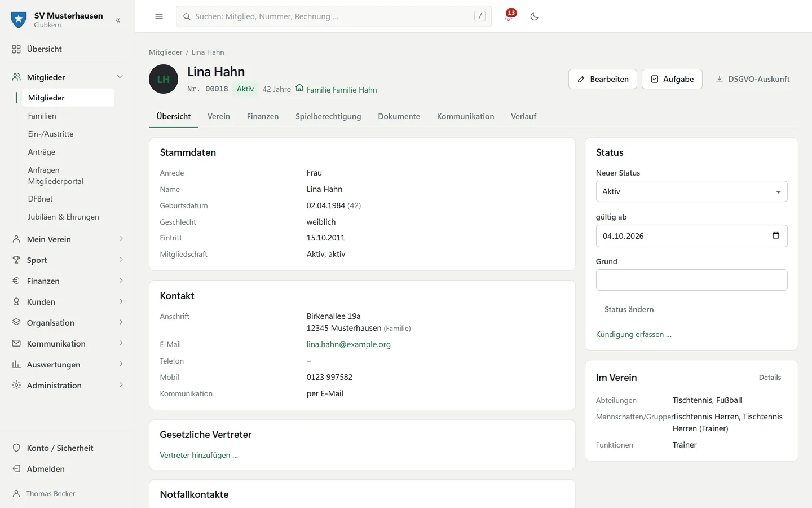Click the Finanzen euro icon
812x508 pixels.
pos(16,281)
